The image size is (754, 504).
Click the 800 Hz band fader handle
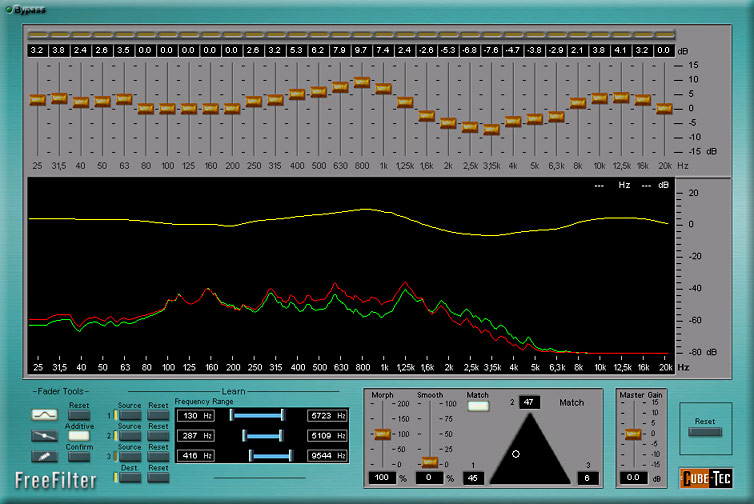pyautogui.click(x=362, y=82)
